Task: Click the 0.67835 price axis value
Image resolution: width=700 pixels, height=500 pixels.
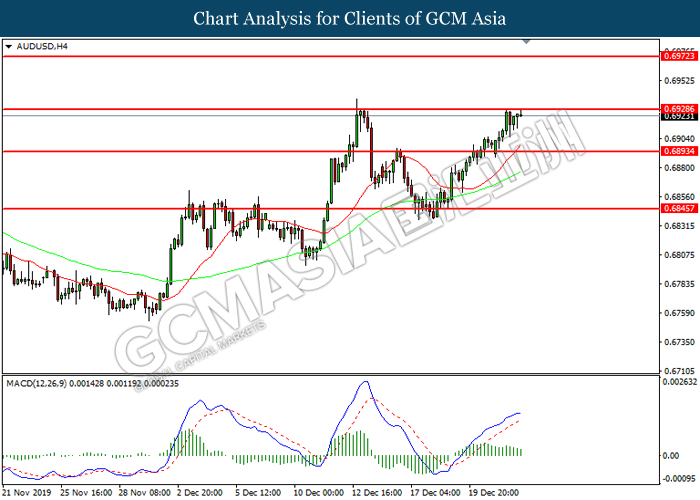Action: (x=679, y=284)
